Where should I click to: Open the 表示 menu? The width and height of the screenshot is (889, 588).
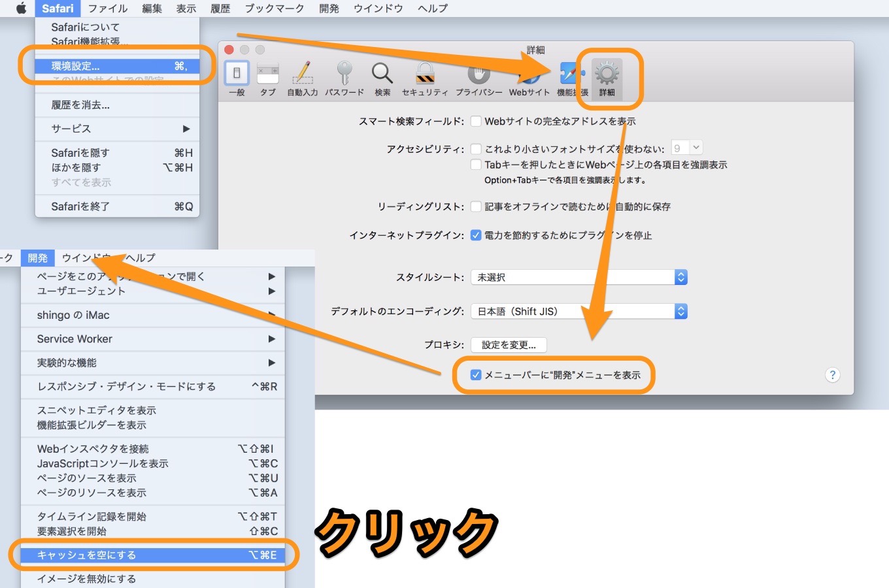tap(186, 8)
